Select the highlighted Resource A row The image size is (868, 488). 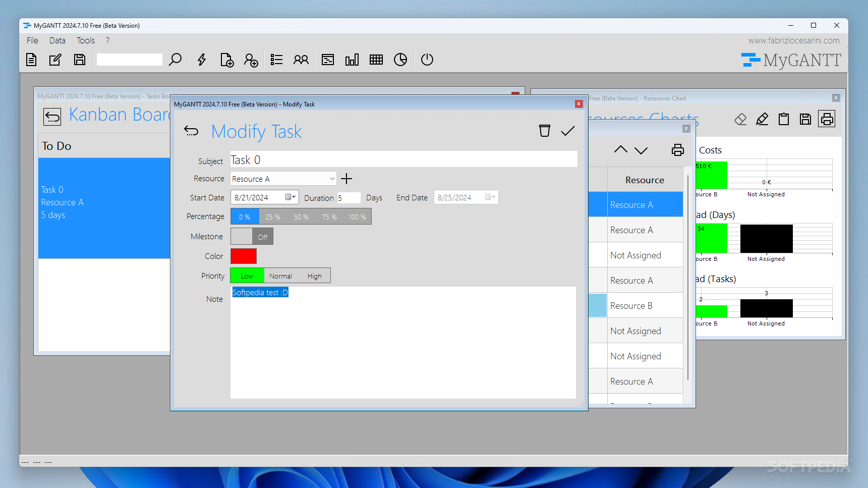[635, 204]
